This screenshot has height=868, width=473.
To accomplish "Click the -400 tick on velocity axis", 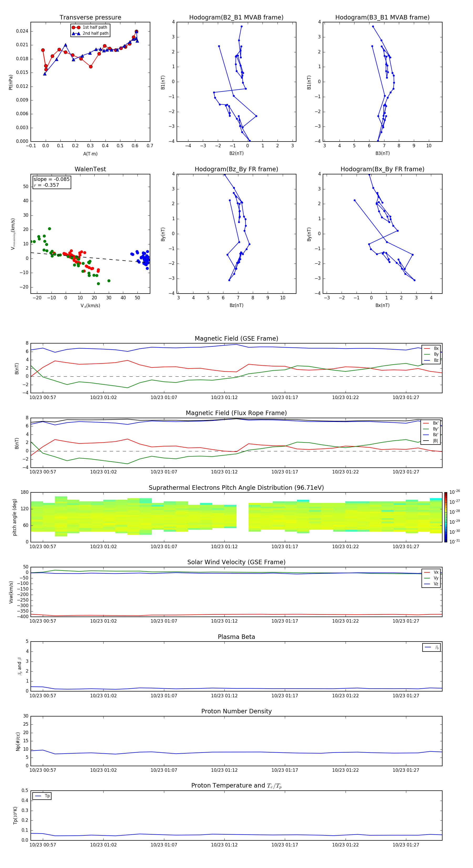I will 22,617.
